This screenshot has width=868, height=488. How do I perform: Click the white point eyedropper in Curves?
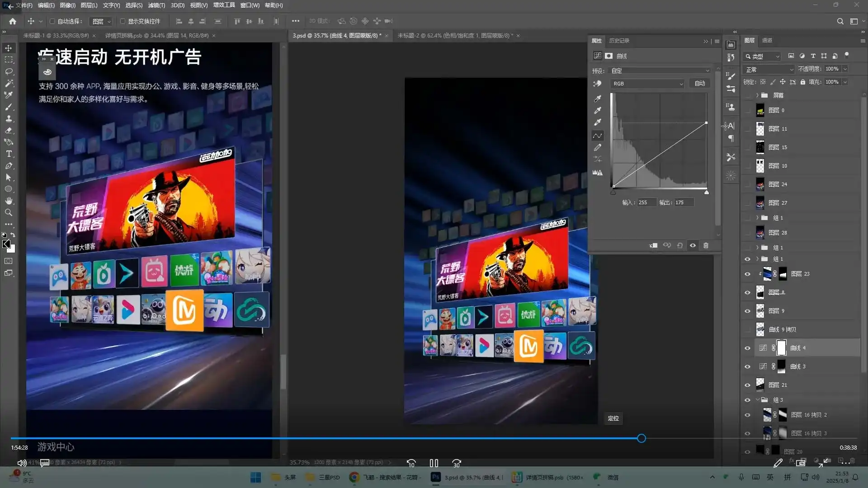tap(598, 122)
